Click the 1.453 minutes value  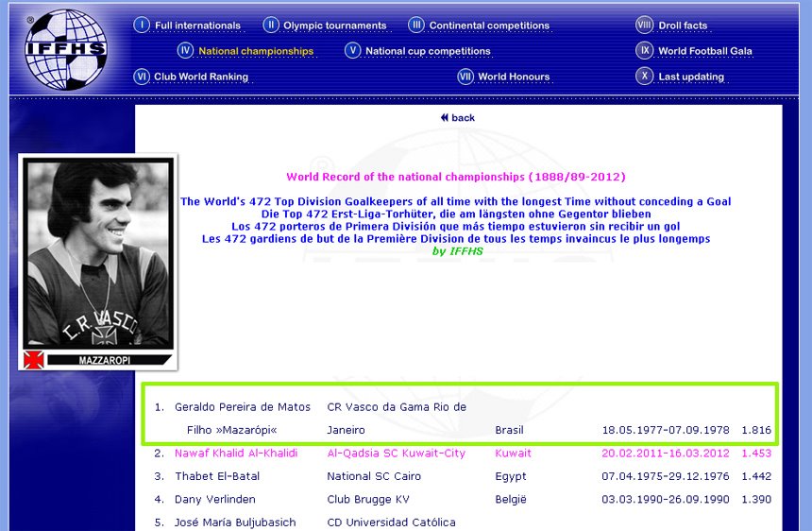tap(756, 454)
